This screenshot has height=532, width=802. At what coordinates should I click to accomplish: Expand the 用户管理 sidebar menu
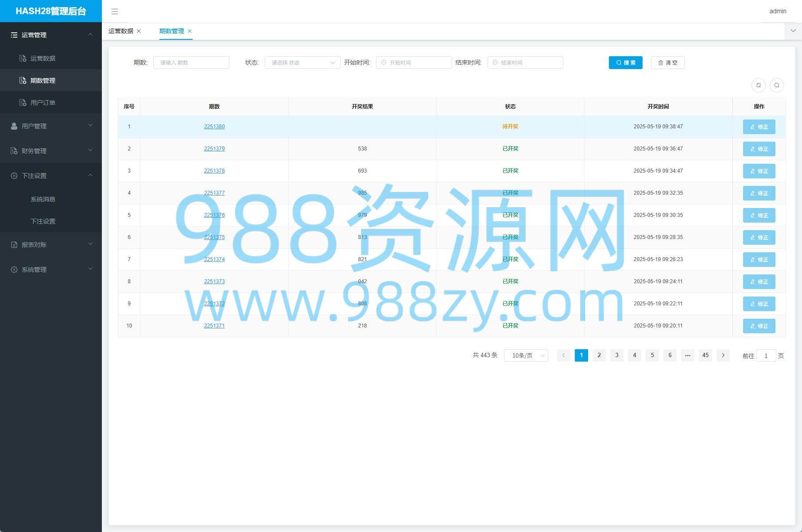51,126
